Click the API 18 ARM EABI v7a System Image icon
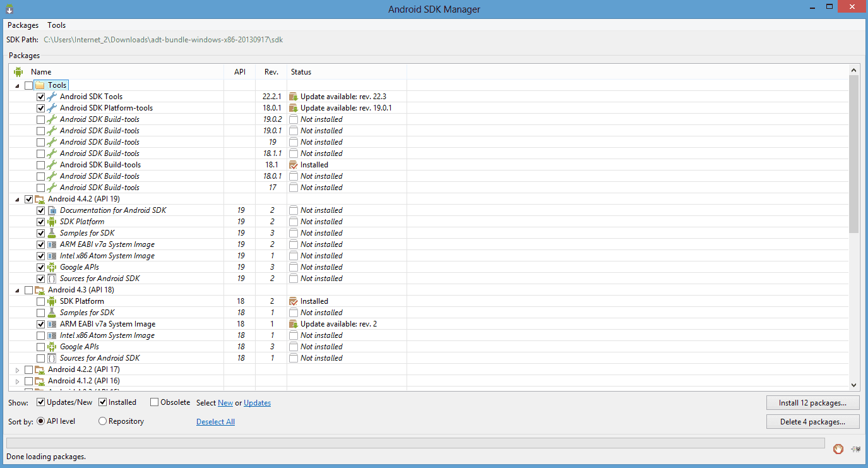 [x=52, y=324]
